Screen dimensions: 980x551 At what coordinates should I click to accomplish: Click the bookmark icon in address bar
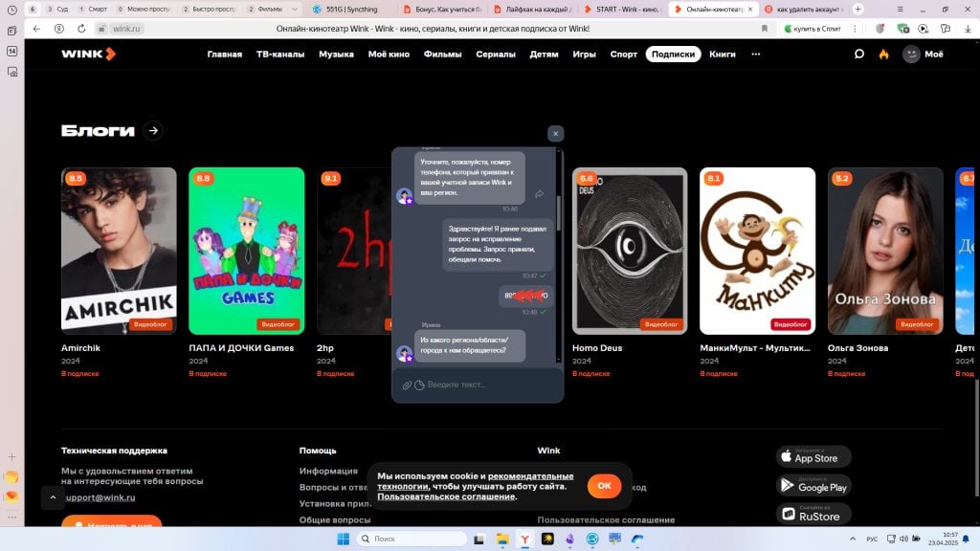(x=765, y=29)
